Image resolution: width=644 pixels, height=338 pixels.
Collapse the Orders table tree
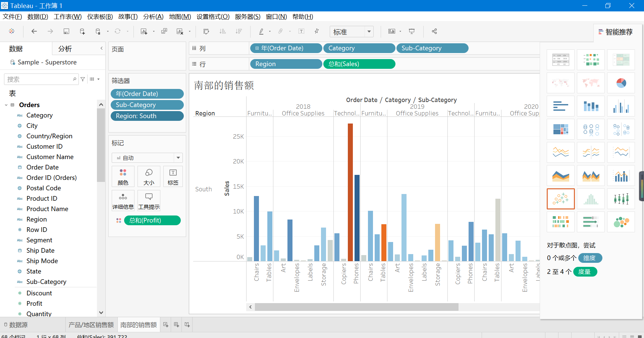[x=6, y=105]
